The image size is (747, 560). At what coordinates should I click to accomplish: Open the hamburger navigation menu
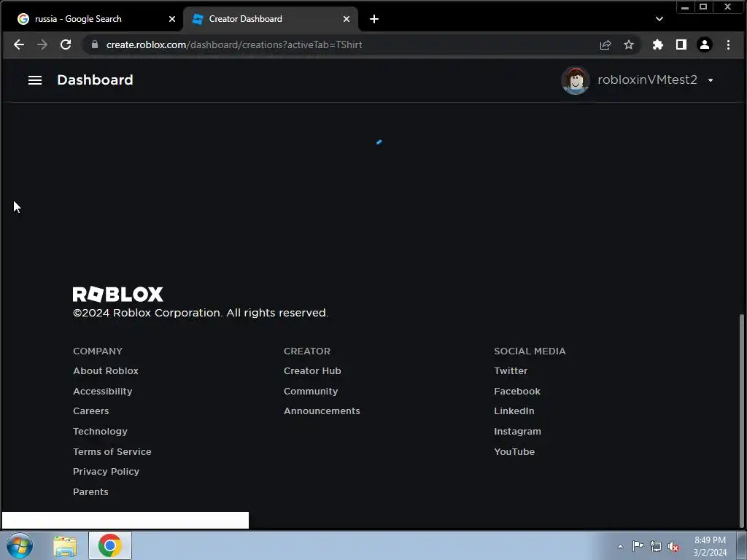click(x=35, y=80)
